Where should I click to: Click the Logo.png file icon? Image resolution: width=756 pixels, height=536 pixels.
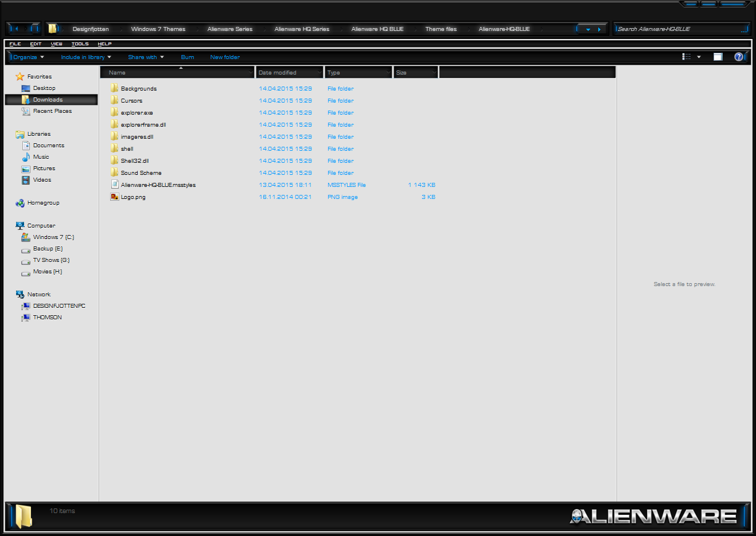coord(115,197)
